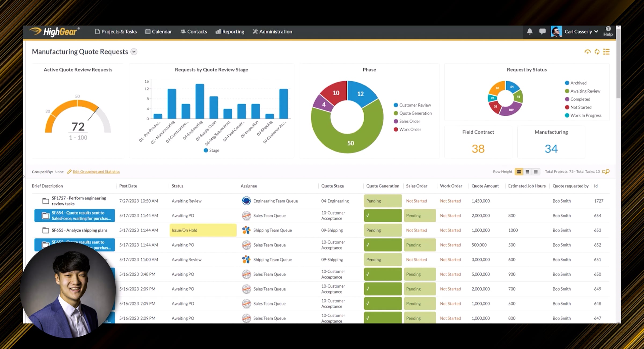Open the Reporting menu
Image resolution: width=644 pixels, height=349 pixels.
pyautogui.click(x=230, y=32)
